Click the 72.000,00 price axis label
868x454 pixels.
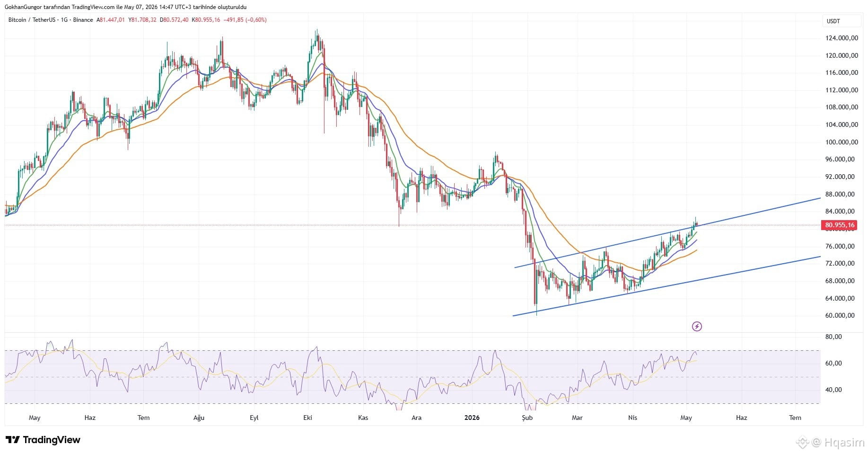pos(840,263)
